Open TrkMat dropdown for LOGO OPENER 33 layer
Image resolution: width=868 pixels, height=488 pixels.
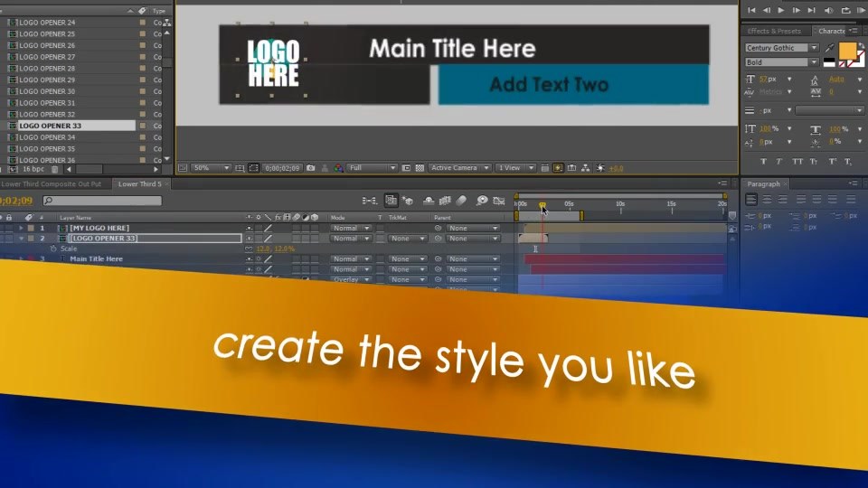point(407,239)
